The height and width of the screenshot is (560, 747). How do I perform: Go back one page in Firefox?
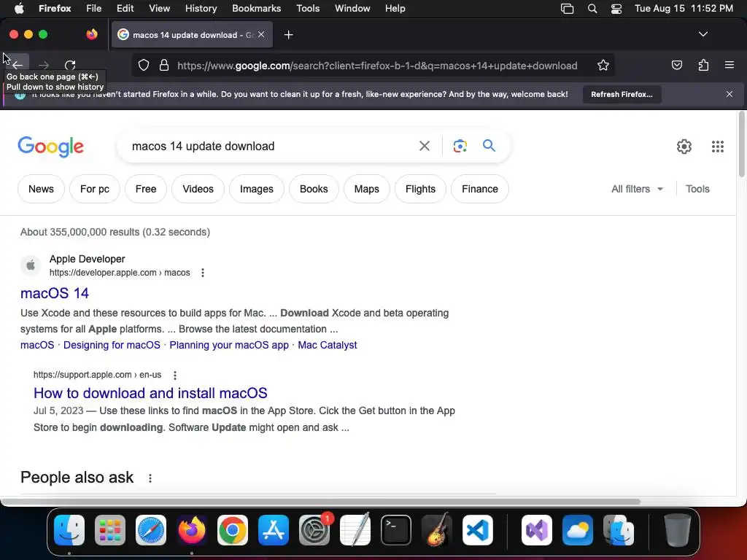(x=18, y=65)
